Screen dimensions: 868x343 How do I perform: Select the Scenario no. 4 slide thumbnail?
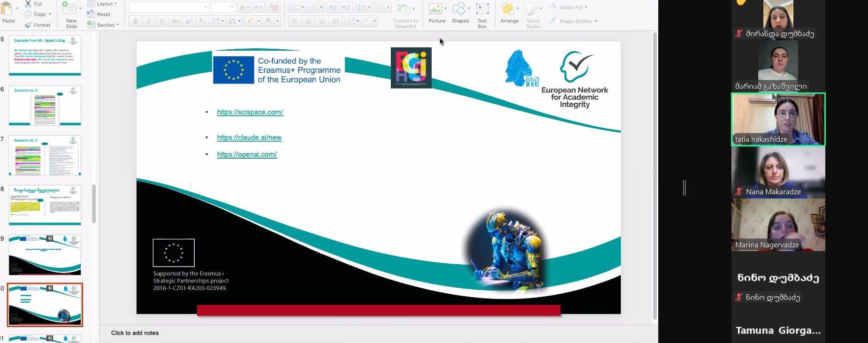[x=45, y=105]
